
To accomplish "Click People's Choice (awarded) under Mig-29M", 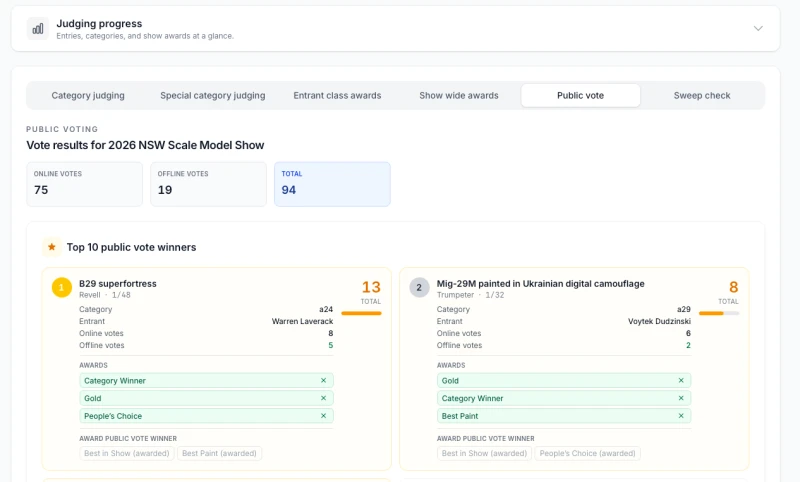I will [587, 453].
